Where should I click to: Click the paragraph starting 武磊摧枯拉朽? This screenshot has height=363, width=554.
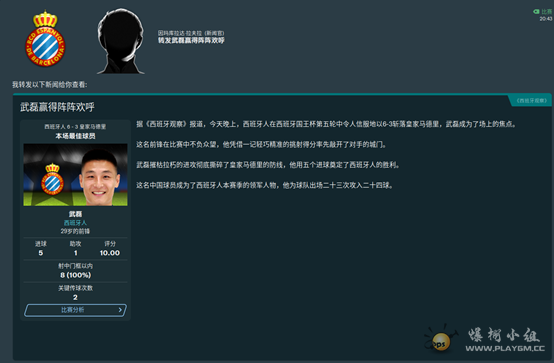[268, 165]
